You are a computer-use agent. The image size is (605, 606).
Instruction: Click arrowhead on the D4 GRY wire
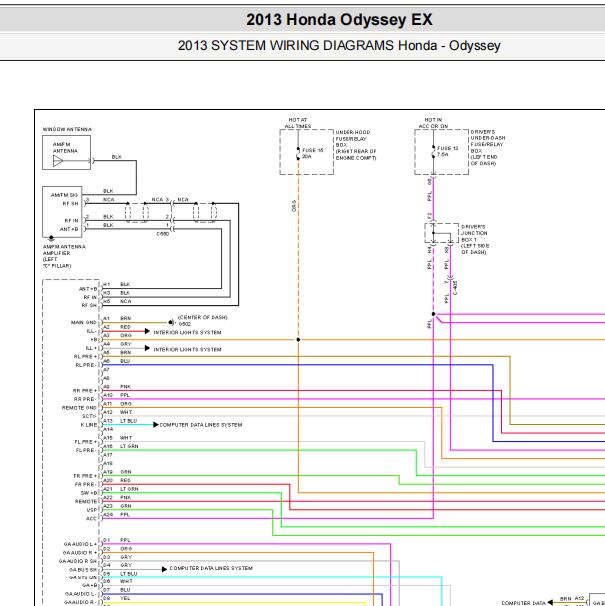pos(164,569)
